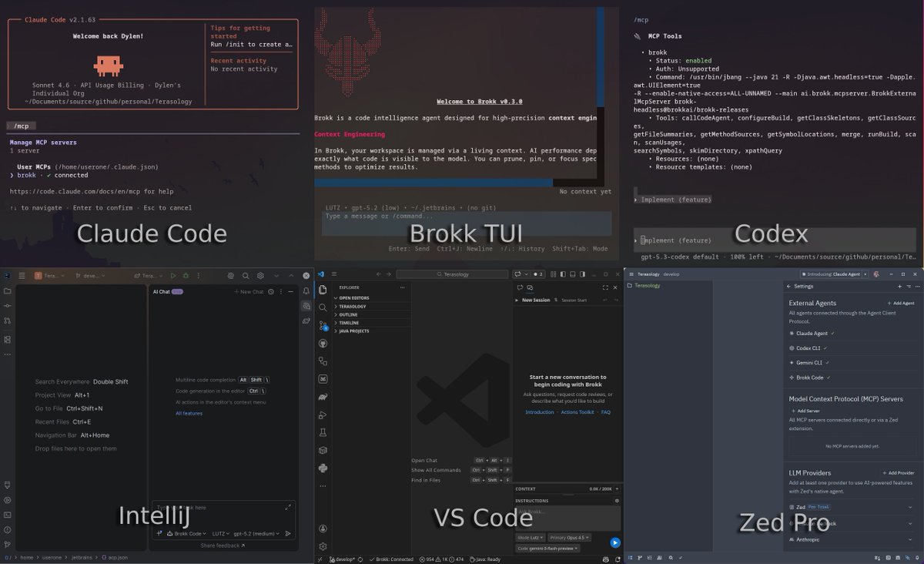Screen dimensions: 924x564
Task: Expand TIMELINE section in VS Code Explorer
Action: (373, 323)
